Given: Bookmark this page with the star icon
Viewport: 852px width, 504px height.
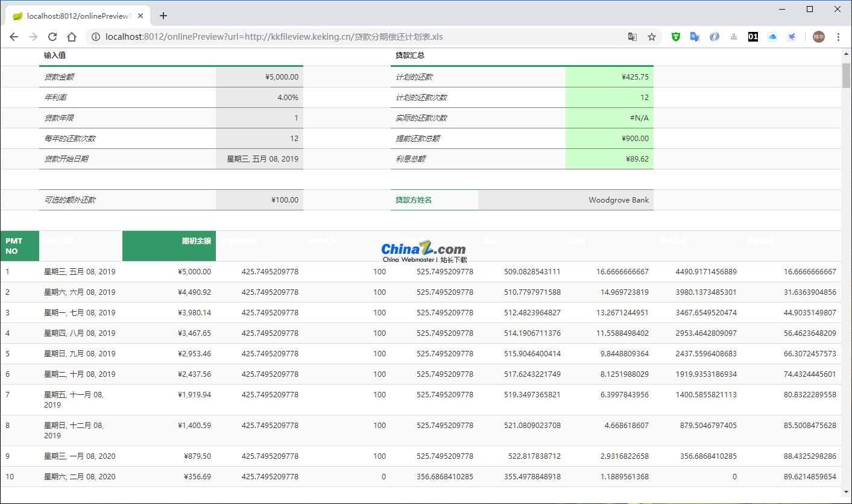Looking at the screenshot, I should tap(652, 37).
